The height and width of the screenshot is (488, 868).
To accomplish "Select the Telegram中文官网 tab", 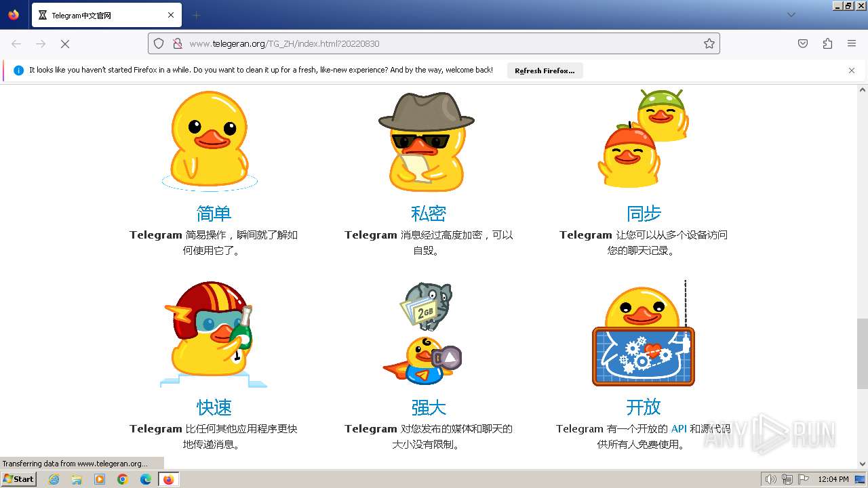I will click(x=105, y=15).
